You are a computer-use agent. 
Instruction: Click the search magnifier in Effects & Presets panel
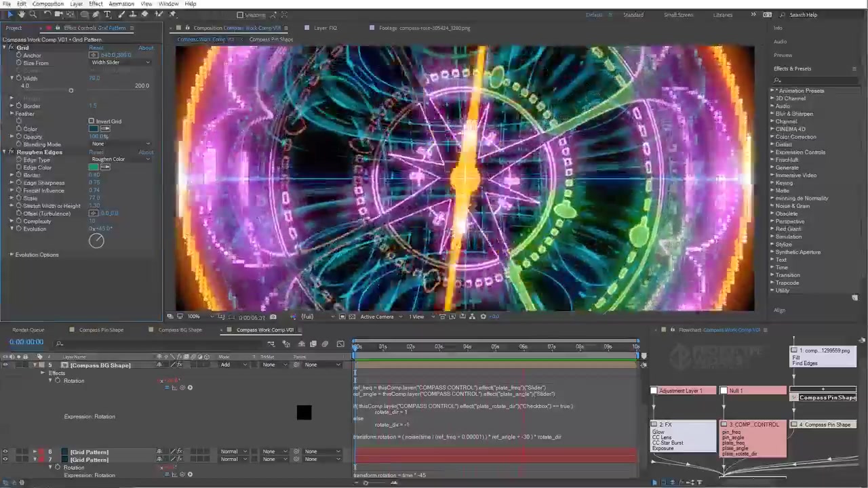click(x=777, y=80)
